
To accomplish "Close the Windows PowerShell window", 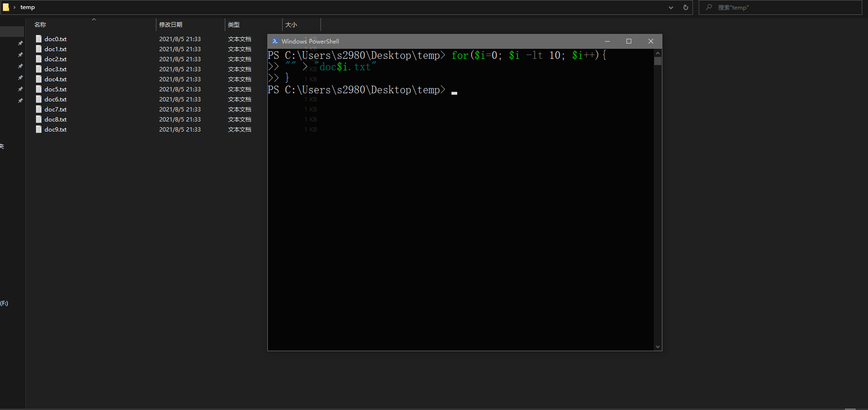I will point(651,41).
